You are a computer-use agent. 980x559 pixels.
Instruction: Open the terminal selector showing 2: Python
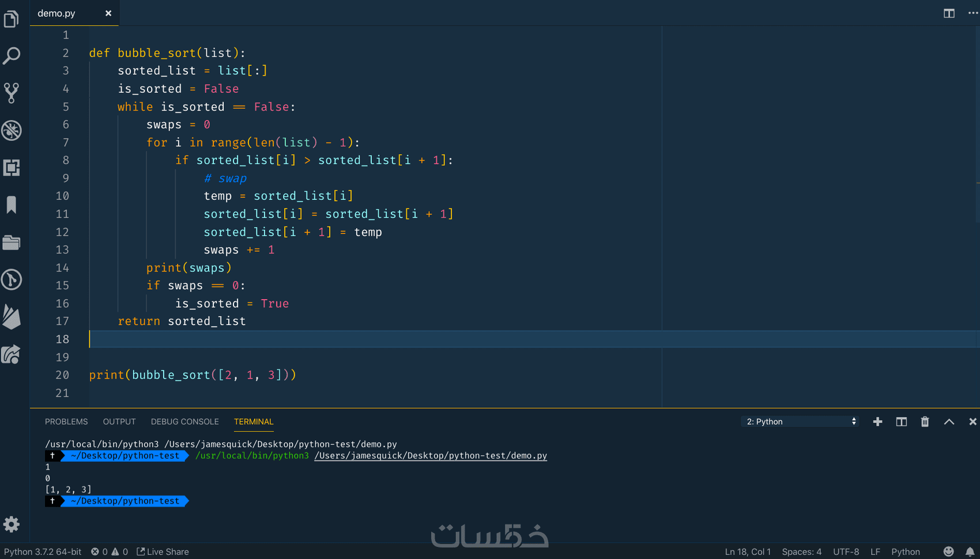[x=800, y=421]
